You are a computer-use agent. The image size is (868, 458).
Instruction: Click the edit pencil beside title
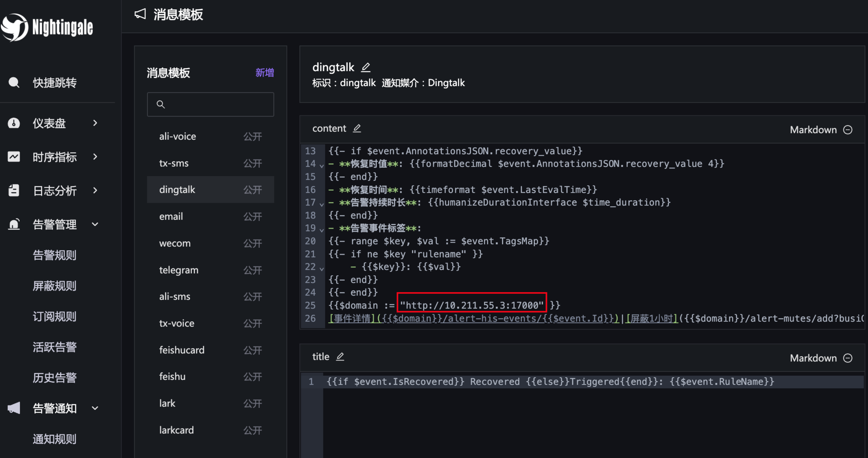point(340,356)
